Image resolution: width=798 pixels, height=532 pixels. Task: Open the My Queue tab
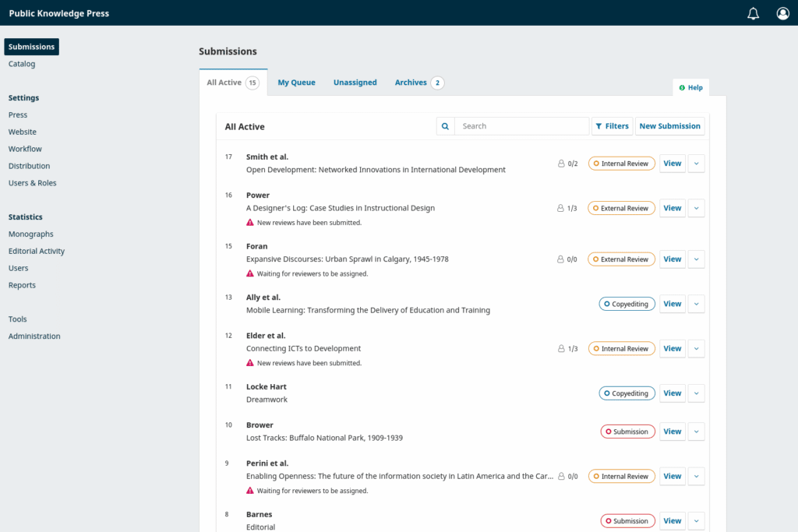(x=296, y=82)
